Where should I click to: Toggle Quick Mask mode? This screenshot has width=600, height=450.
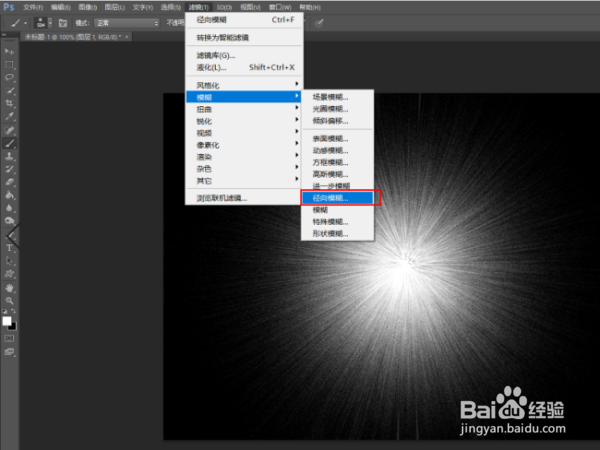(x=9, y=338)
